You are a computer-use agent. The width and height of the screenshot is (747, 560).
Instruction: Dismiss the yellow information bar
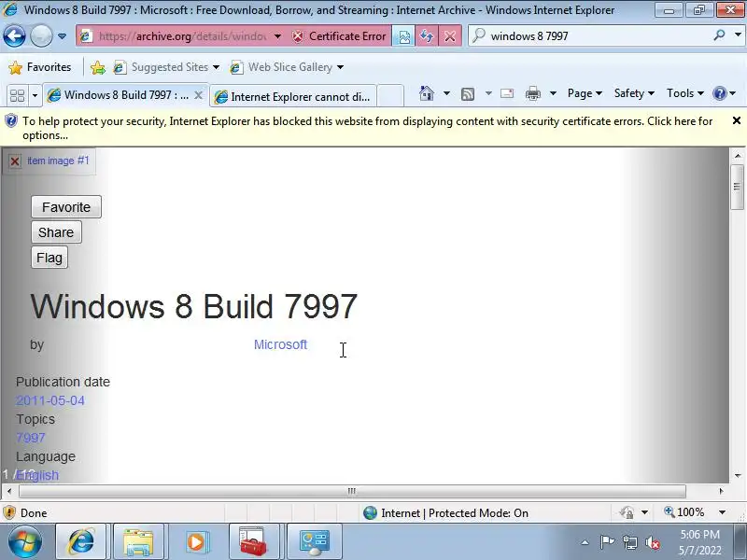[x=736, y=121]
